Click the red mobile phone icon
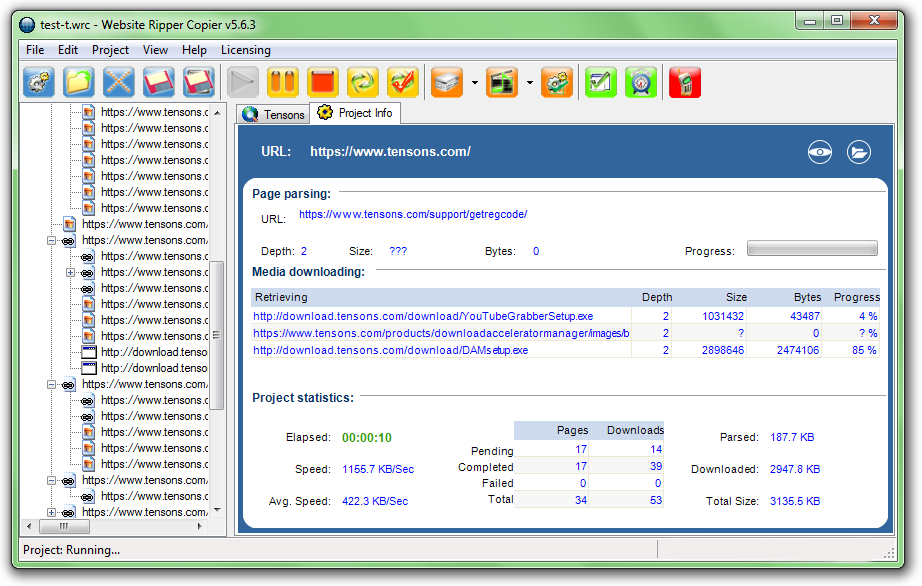 point(685,82)
